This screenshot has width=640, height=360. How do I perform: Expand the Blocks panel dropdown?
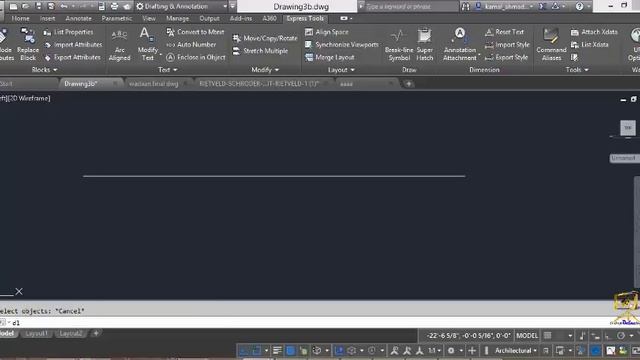pos(44,70)
